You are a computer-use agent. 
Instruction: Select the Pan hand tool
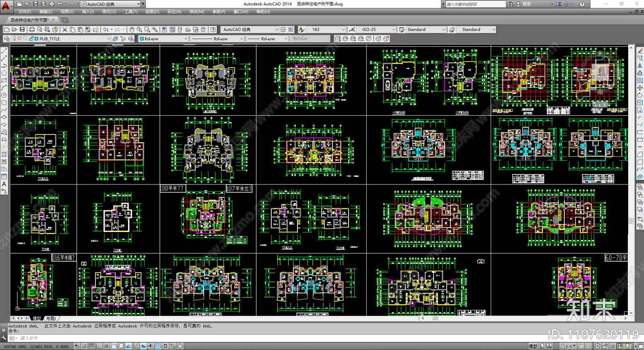132,29
